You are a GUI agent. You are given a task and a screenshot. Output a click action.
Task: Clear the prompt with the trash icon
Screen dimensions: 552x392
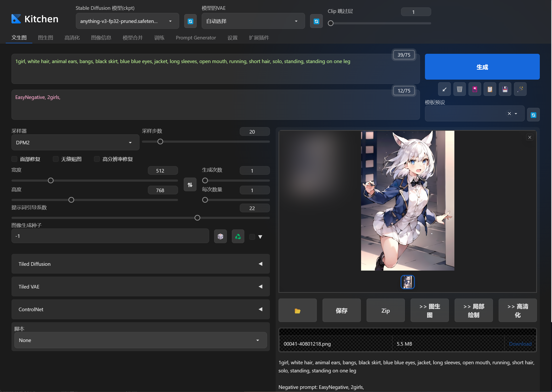click(x=459, y=89)
